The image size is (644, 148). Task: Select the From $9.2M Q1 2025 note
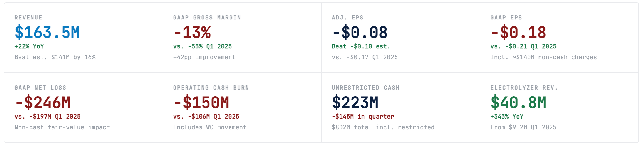(x=524, y=127)
